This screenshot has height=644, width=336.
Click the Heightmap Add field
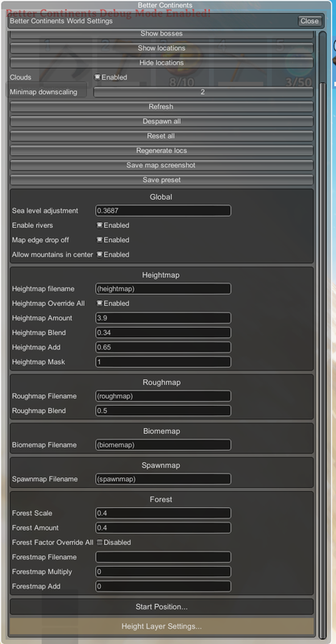click(163, 347)
